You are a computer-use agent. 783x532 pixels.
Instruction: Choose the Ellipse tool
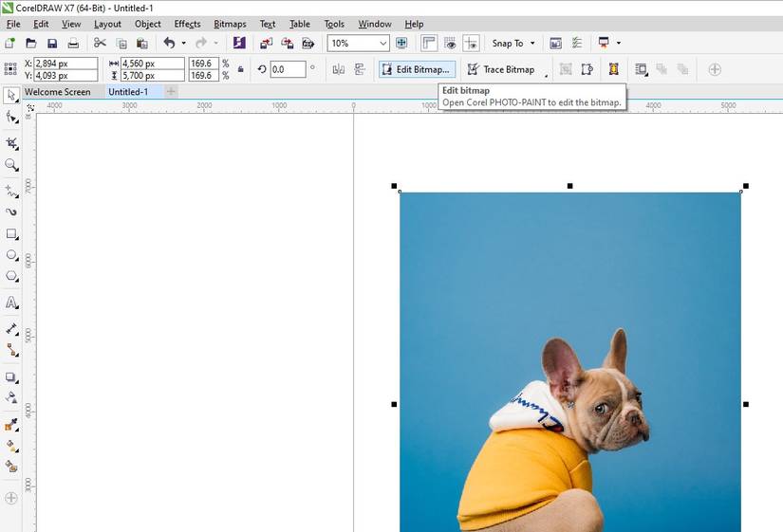11,255
